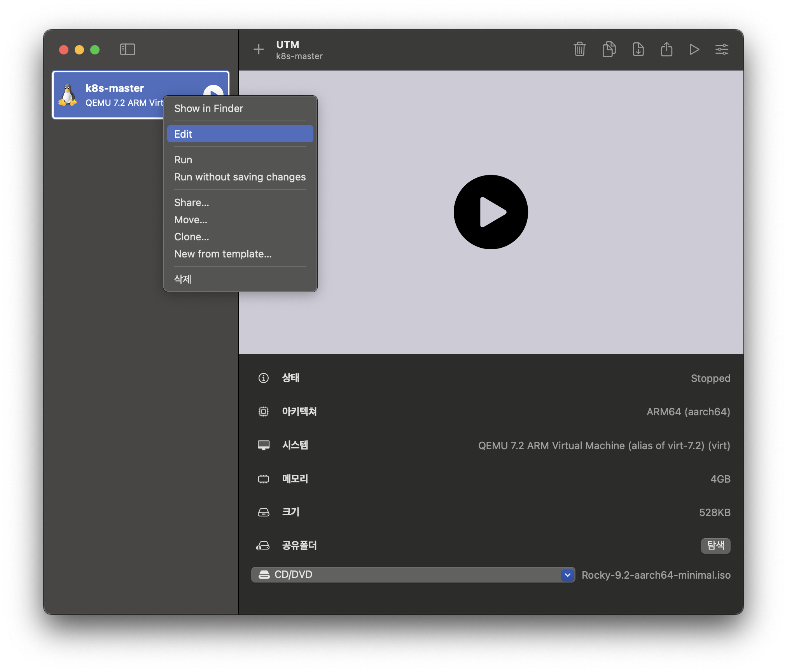The width and height of the screenshot is (787, 672).
Task: Click the share icon in toolbar
Action: pos(666,49)
